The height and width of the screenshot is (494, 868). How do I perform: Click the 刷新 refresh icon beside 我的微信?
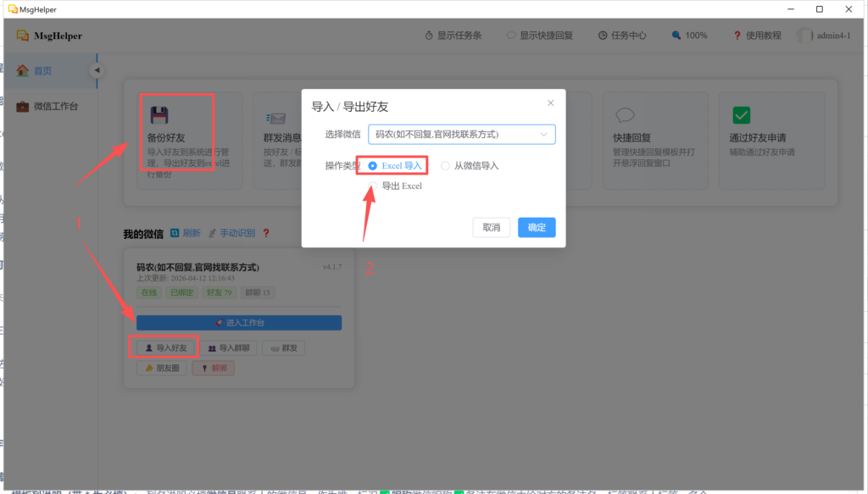(x=175, y=233)
